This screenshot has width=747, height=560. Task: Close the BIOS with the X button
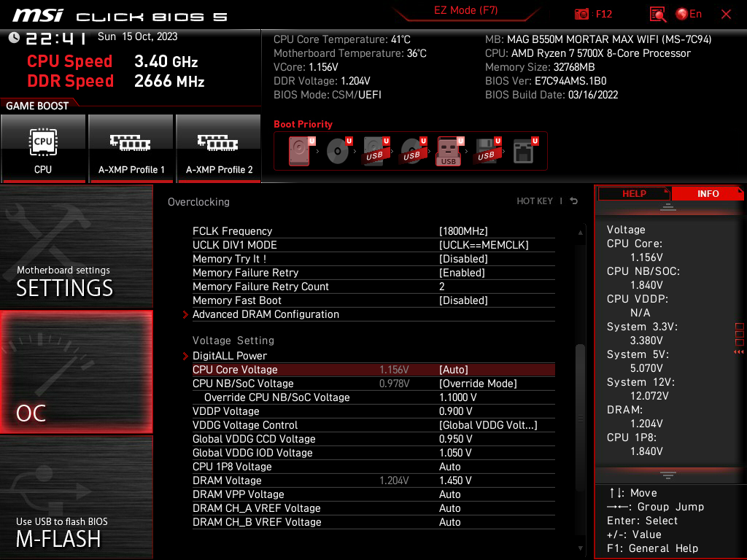tap(726, 15)
